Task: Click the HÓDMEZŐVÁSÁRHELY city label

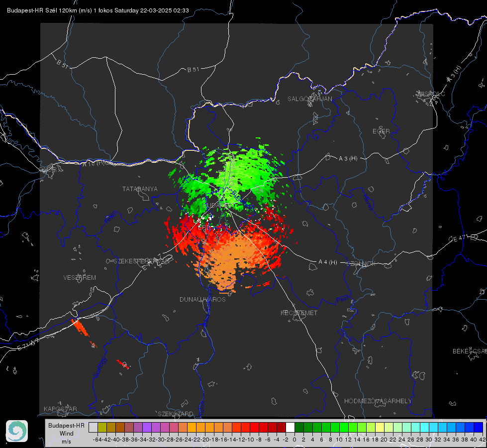Action: [378, 401]
